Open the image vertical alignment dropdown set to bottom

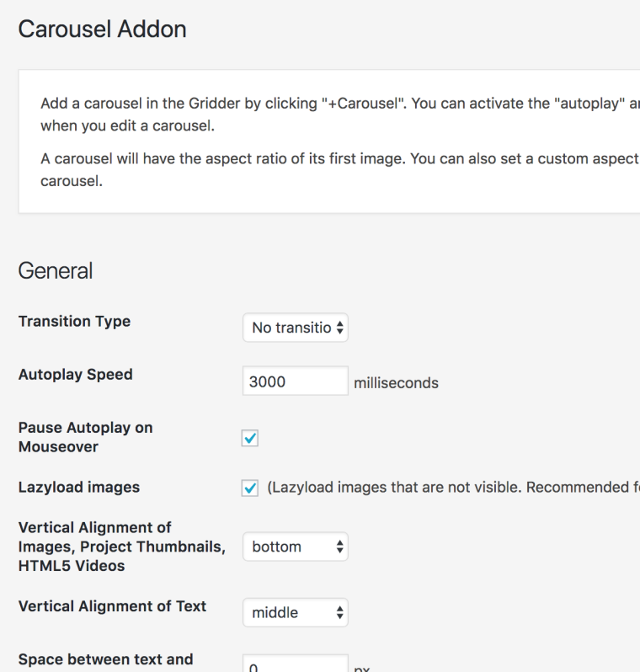[295, 547]
